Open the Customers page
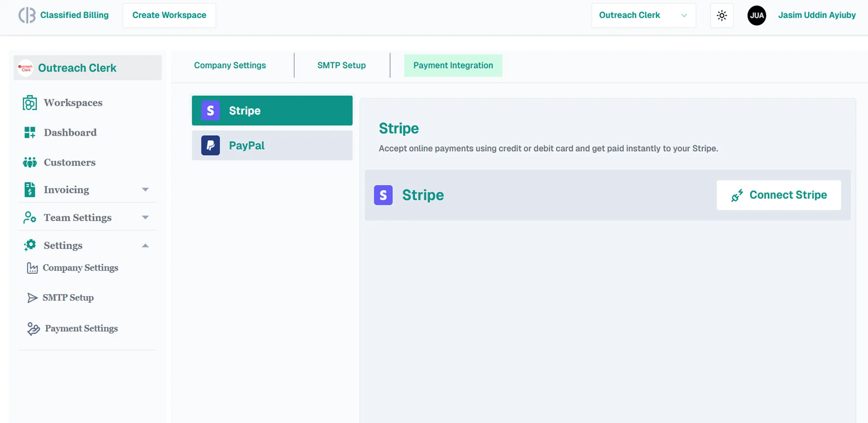The width and height of the screenshot is (868, 423). point(69,162)
